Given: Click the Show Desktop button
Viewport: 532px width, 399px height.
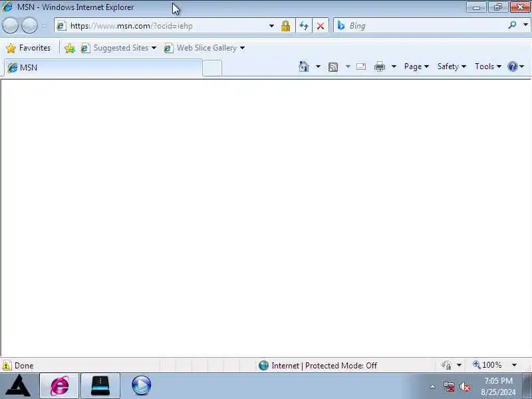Looking at the screenshot, I should (x=527, y=386).
